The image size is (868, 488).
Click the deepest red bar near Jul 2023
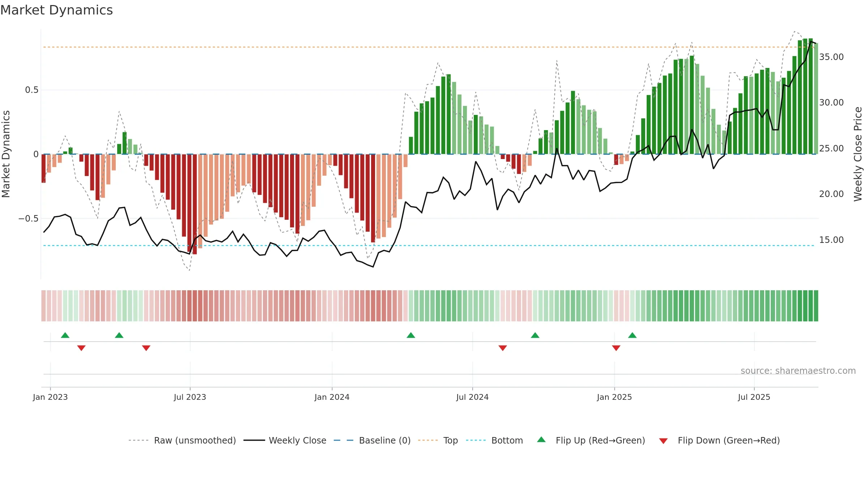coord(195,204)
